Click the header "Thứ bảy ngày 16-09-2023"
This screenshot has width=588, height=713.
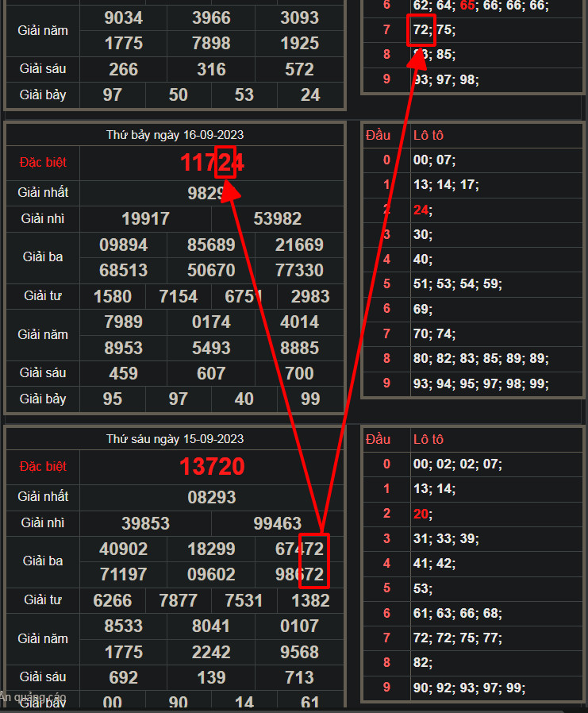coord(175,135)
